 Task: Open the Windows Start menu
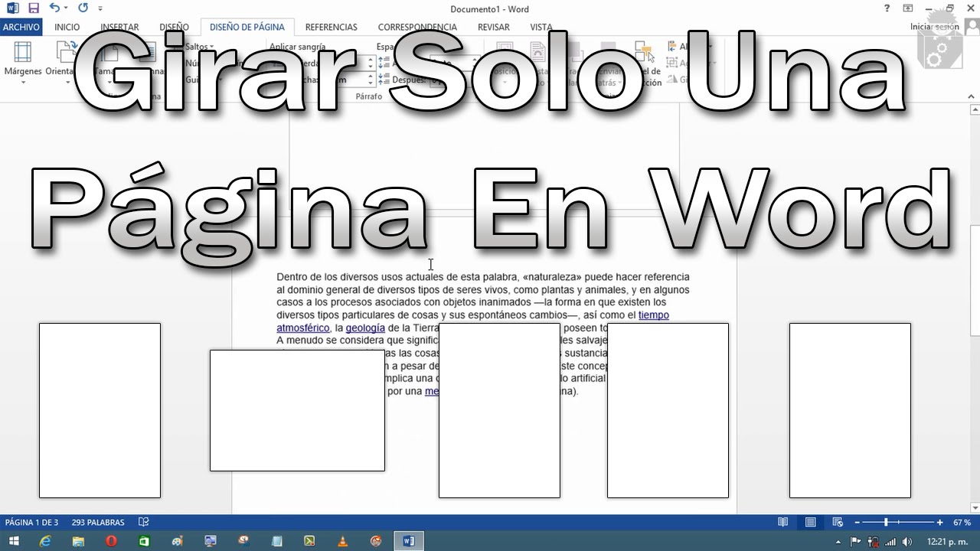[14, 541]
